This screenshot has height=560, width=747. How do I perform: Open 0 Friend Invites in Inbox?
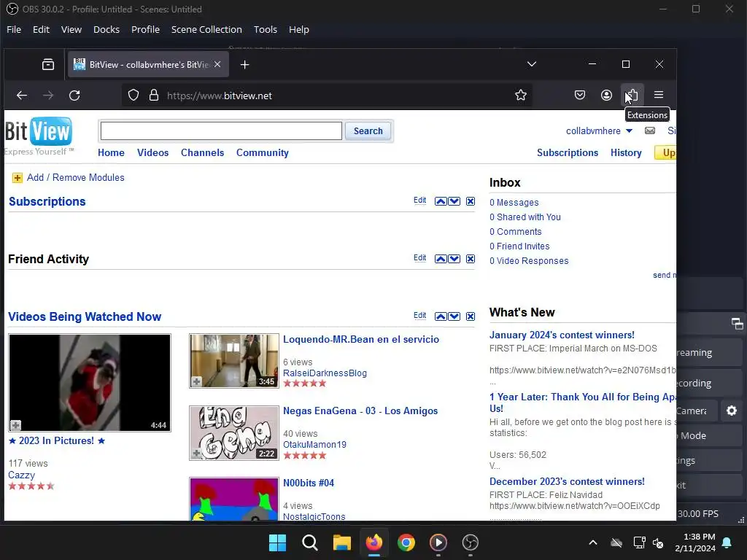[x=519, y=246]
